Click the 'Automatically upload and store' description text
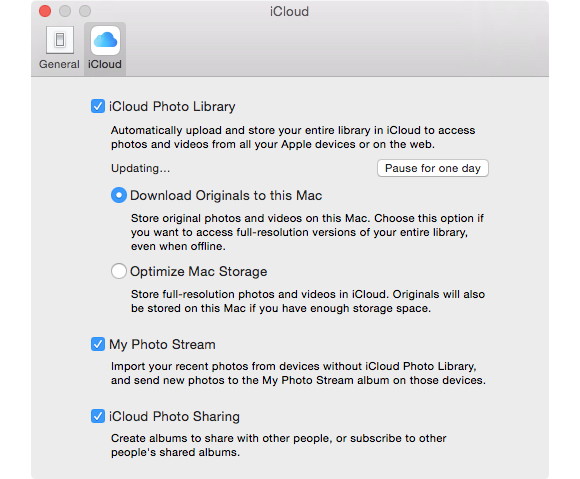 click(x=293, y=137)
